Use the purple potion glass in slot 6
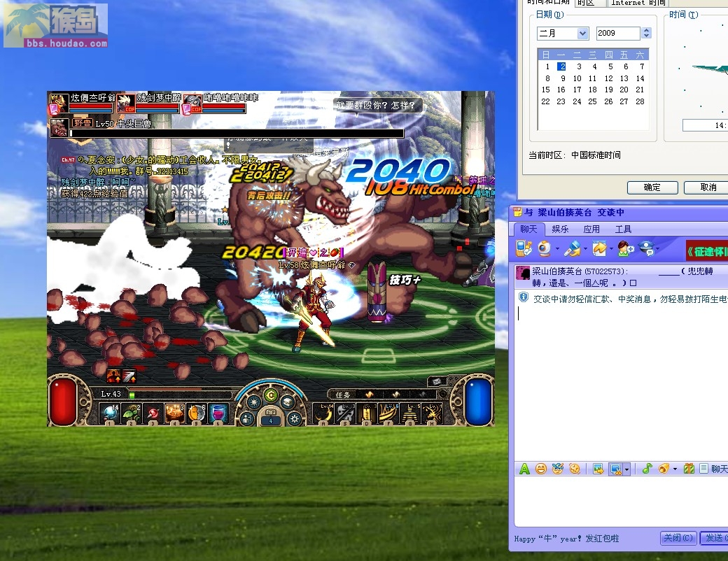The width and height of the screenshot is (728, 561). pyautogui.click(x=218, y=413)
